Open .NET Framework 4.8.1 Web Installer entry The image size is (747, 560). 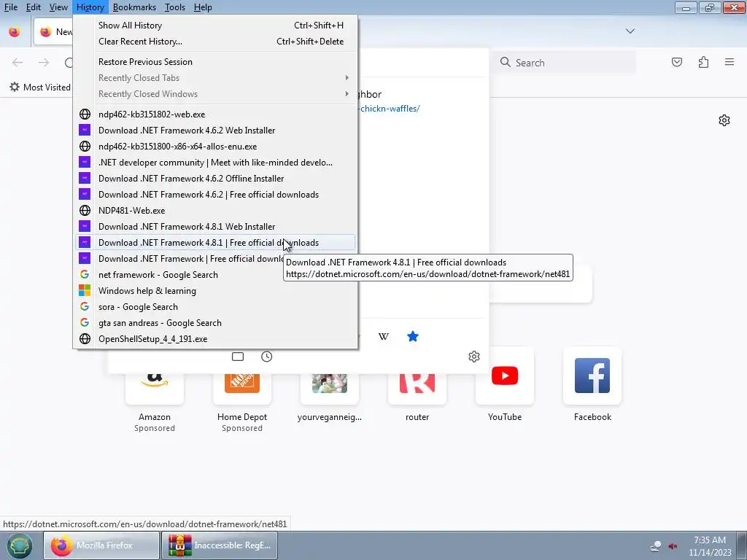[215, 227]
